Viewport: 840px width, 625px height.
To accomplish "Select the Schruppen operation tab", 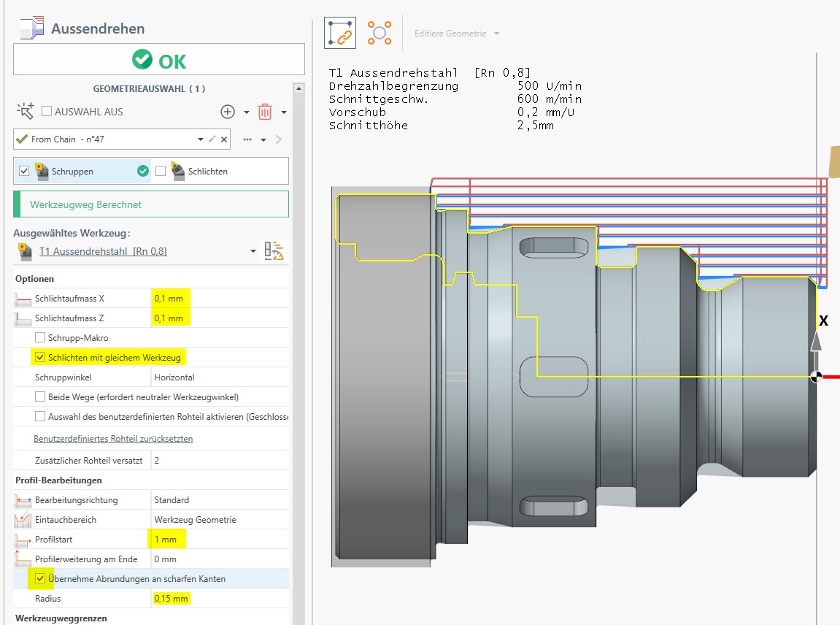I will pos(73,171).
